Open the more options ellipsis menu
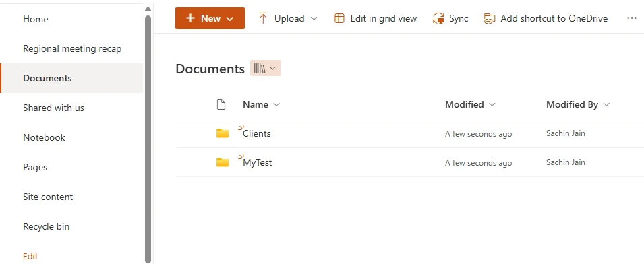The height and width of the screenshot is (264, 644). pyautogui.click(x=632, y=18)
